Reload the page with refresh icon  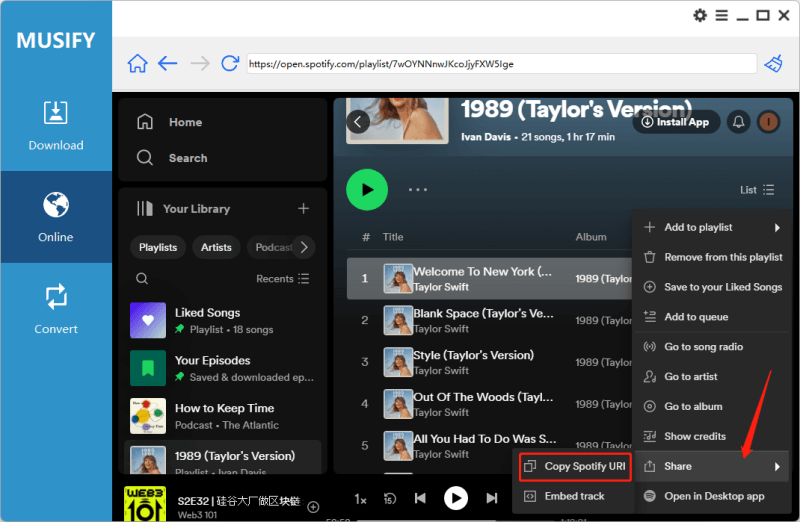[230, 64]
